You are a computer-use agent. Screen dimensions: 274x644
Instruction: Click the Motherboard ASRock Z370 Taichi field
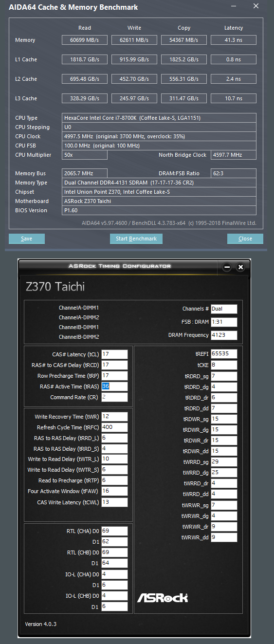tap(159, 201)
